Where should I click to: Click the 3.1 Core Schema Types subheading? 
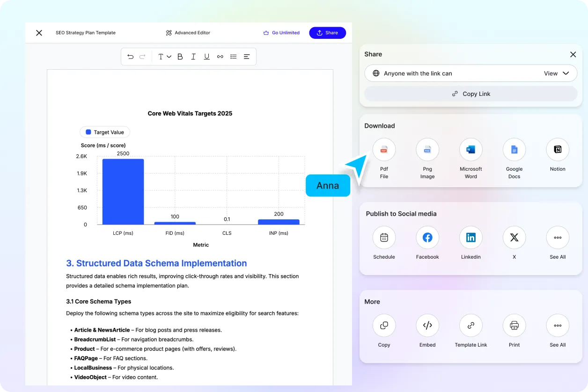(99, 301)
